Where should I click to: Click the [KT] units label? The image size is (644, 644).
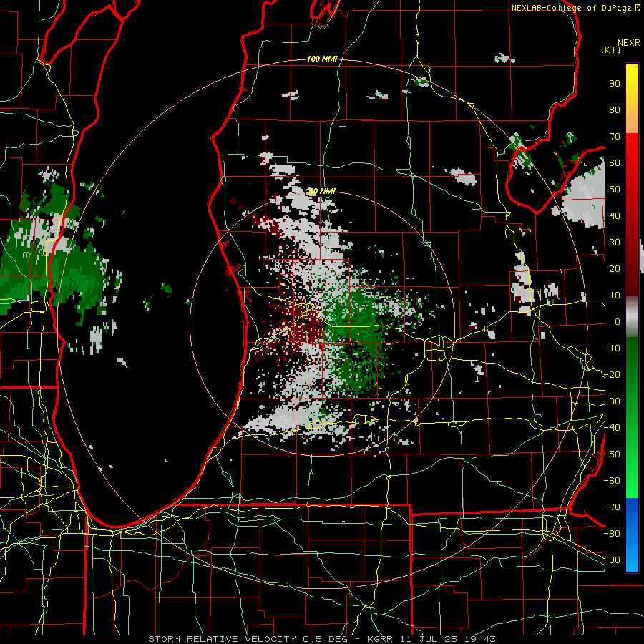click(611, 49)
